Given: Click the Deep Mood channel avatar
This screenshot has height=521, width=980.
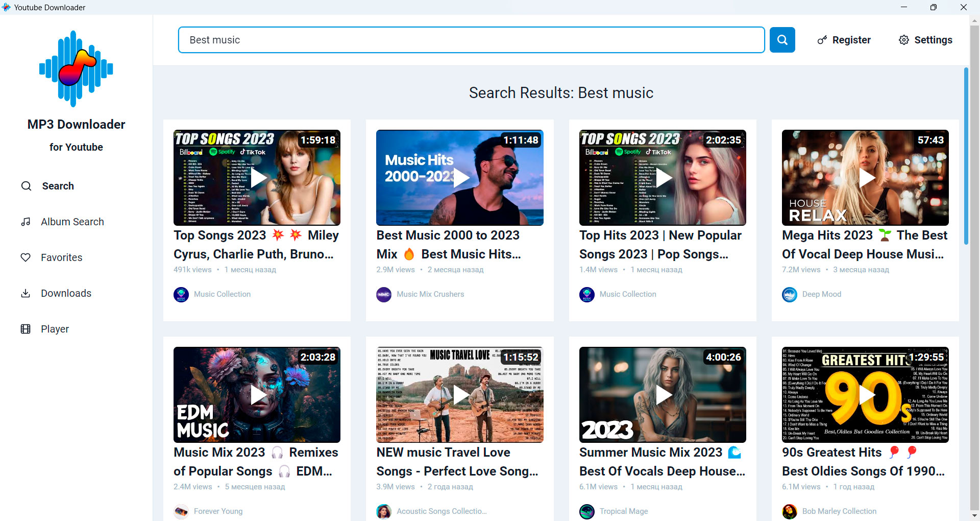Looking at the screenshot, I should click(x=789, y=294).
